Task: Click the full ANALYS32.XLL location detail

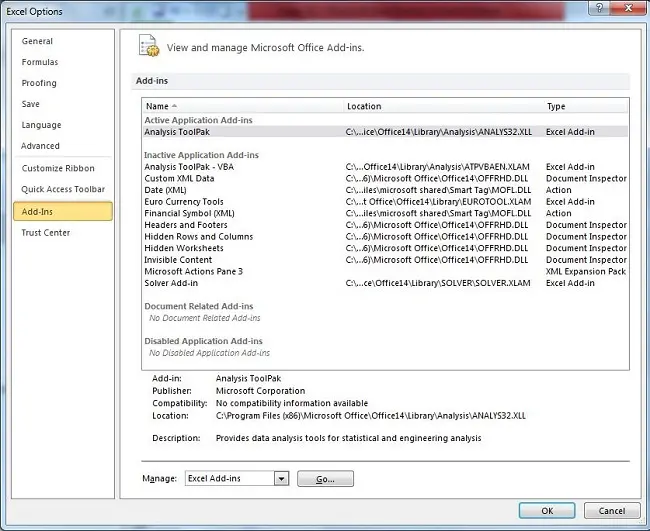Action: coord(371,416)
